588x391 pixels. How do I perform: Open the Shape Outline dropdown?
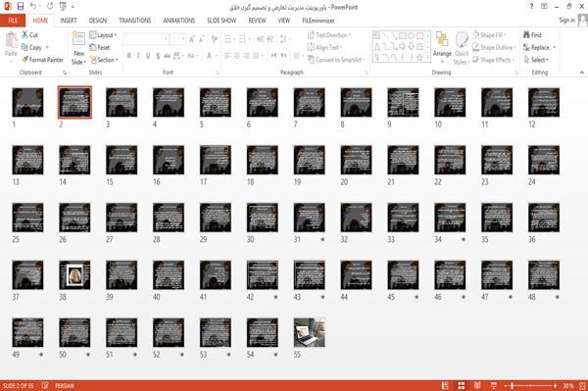point(494,47)
